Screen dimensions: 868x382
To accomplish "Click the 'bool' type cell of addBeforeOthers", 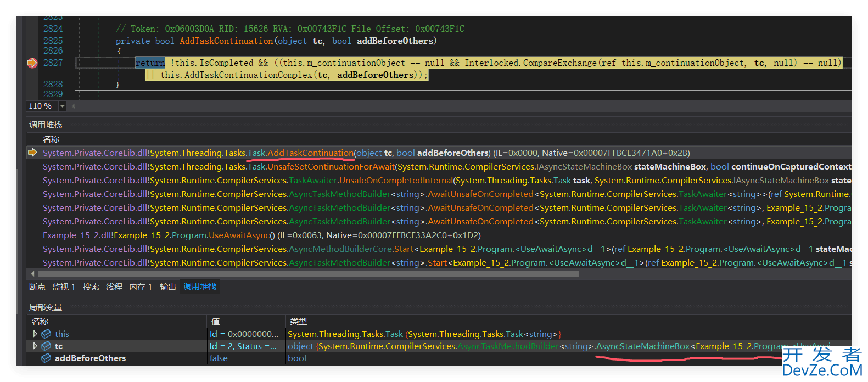I will pos(297,358).
